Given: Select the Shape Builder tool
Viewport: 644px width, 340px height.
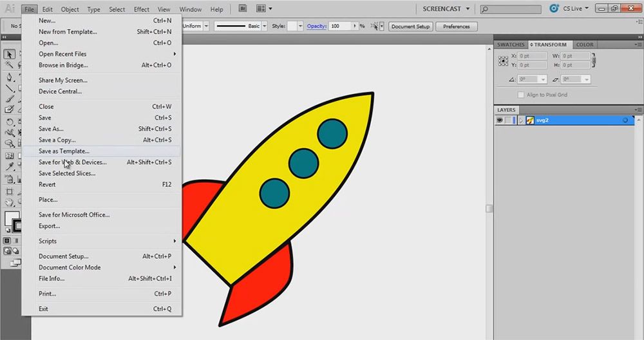Looking at the screenshot, I should click(10, 144).
